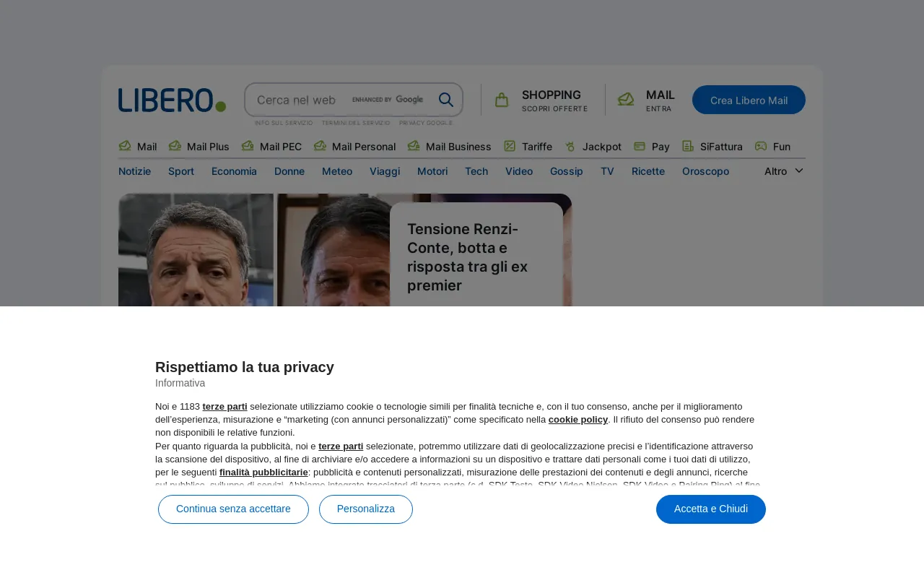Click the Personalizza button
Viewport: 924px width, 578px height.
coord(366,509)
